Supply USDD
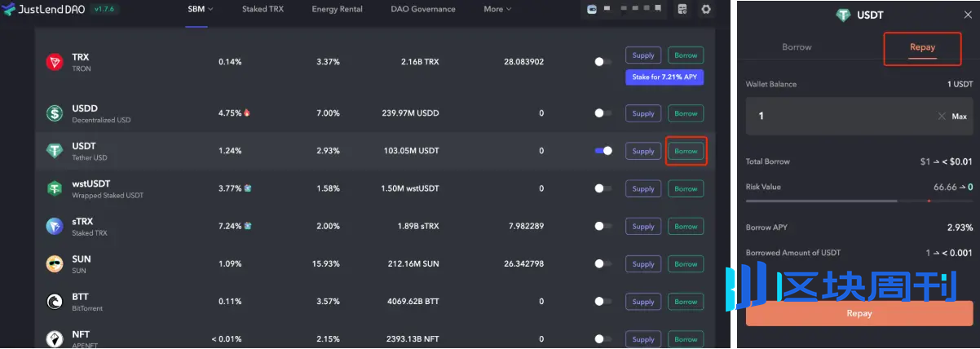This screenshot has width=980, height=349. click(x=643, y=113)
